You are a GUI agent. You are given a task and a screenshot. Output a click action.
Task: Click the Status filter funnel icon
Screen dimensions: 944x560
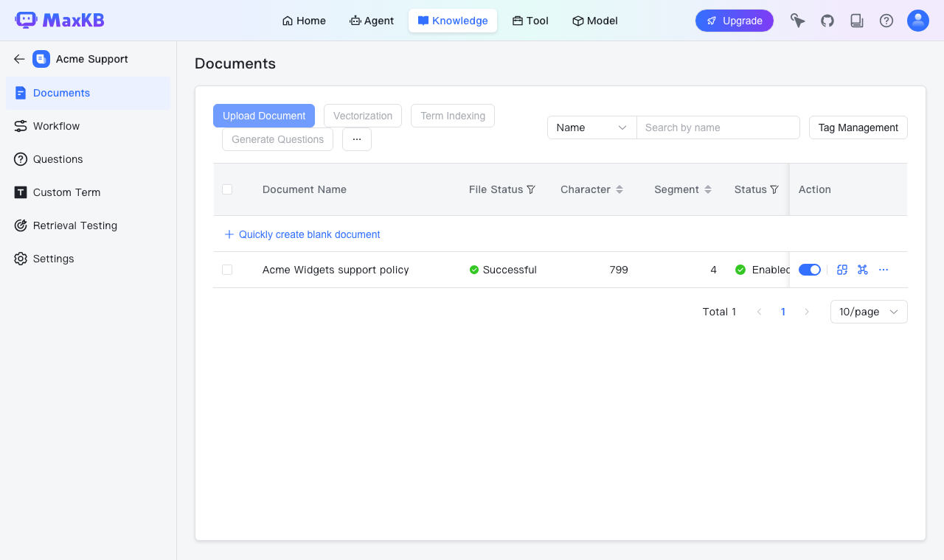(x=774, y=189)
